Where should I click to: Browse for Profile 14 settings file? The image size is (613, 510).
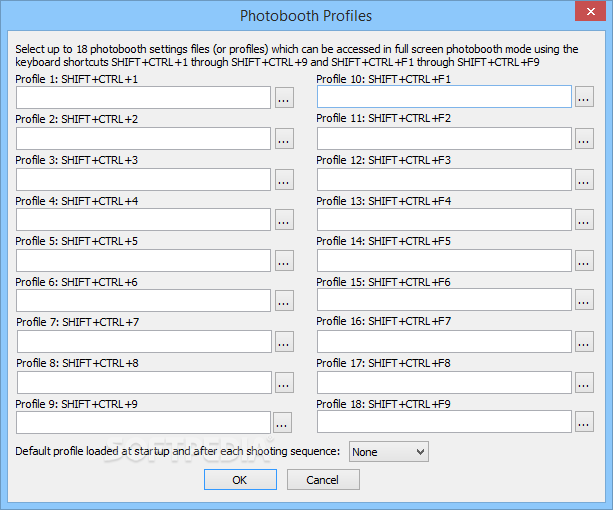pos(584,261)
